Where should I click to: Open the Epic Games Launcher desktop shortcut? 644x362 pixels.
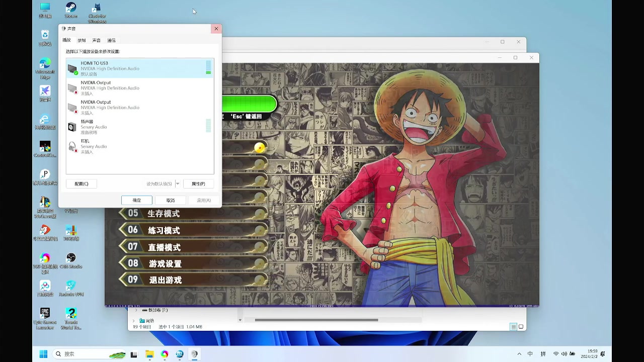tap(45, 318)
